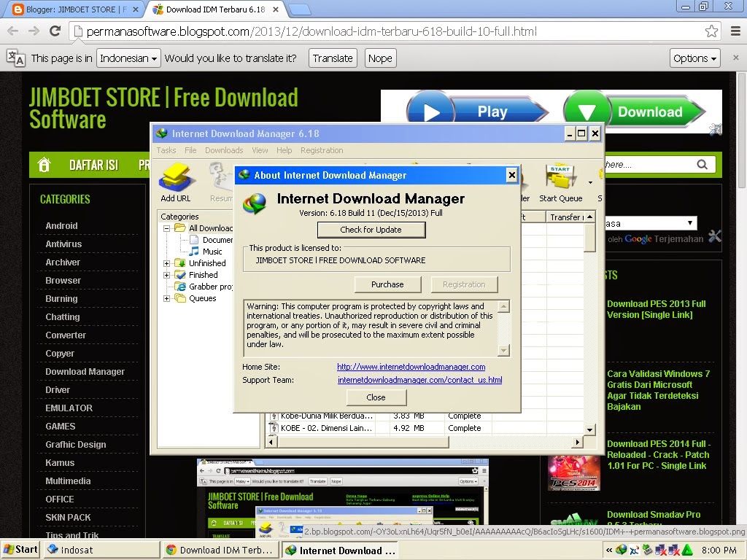Expand the All Downloads tree node

pyautogui.click(x=166, y=228)
